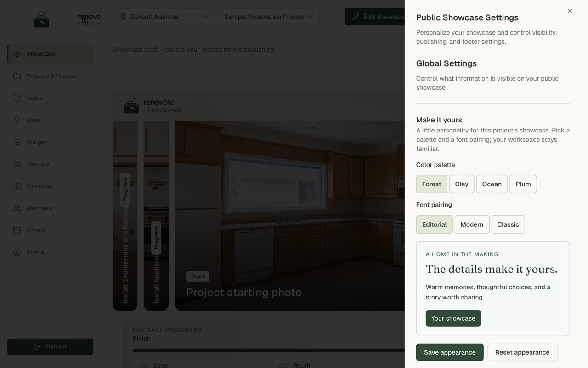This screenshot has width=588, height=368.
Task: Click the Sign out button
Action: [x=51, y=347]
